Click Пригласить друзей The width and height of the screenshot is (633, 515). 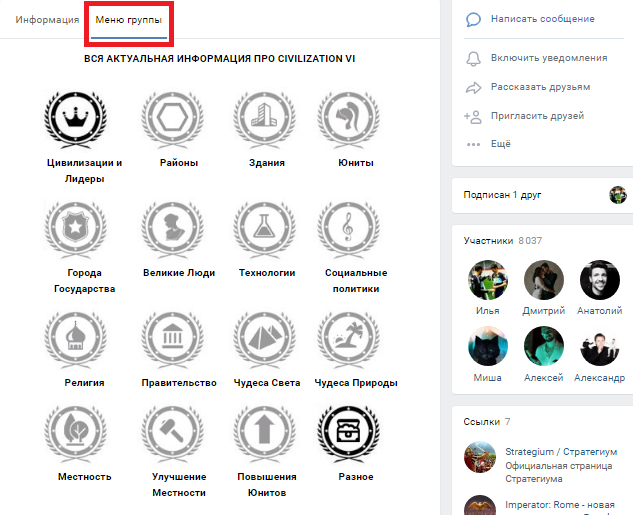(537, 116)
